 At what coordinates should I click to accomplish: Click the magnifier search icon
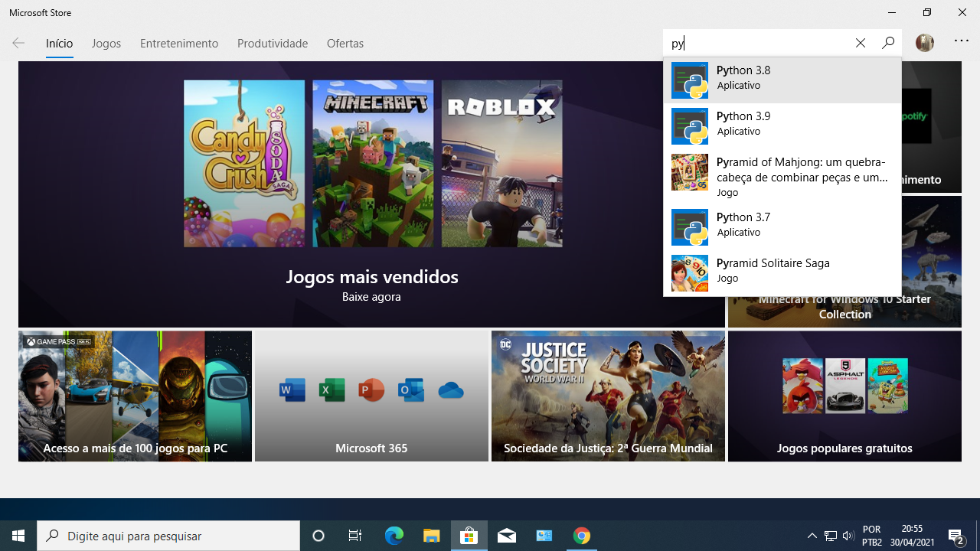887,44
